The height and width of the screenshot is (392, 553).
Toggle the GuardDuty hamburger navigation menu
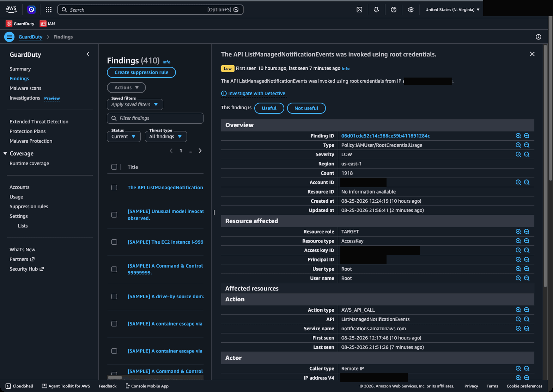9,37
